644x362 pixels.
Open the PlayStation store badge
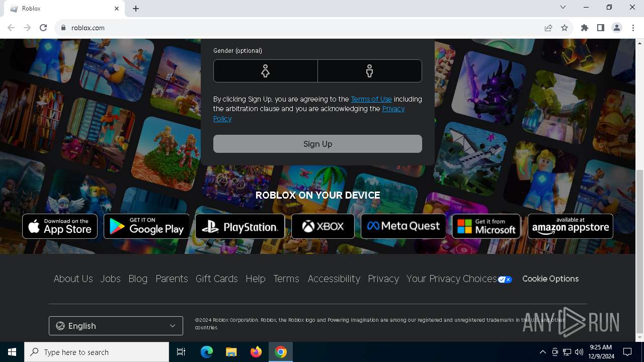tap(240, 226)
